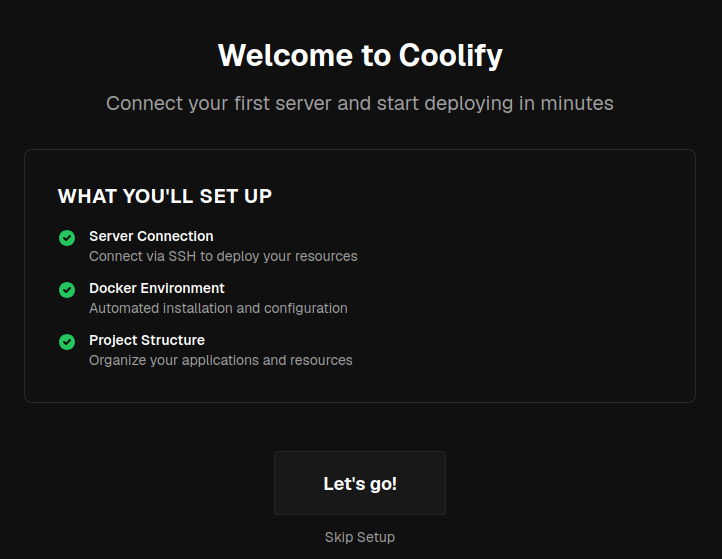Click the "Let's go!" button
The image size is (722, 559).
[360, 483]
